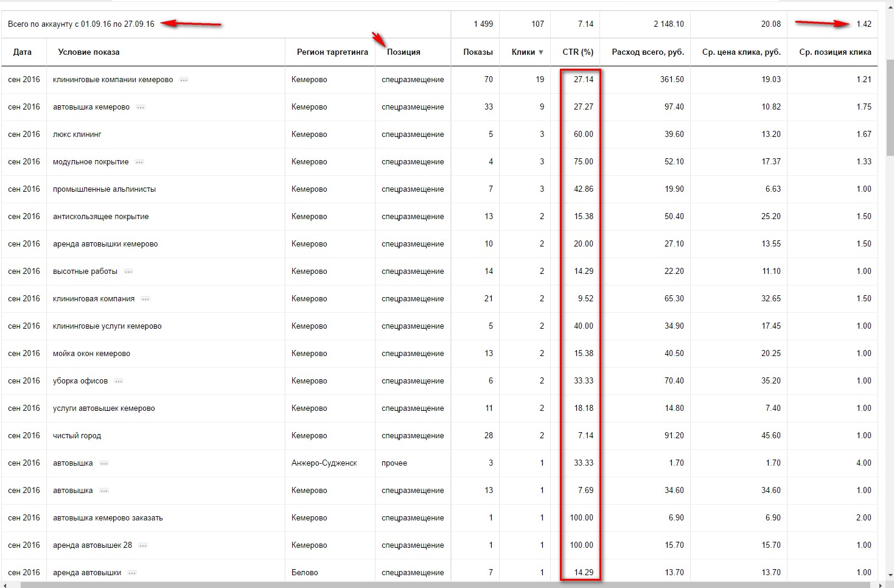Select keyword люкс клининг
894x588 pixels.
pos(77,134)
